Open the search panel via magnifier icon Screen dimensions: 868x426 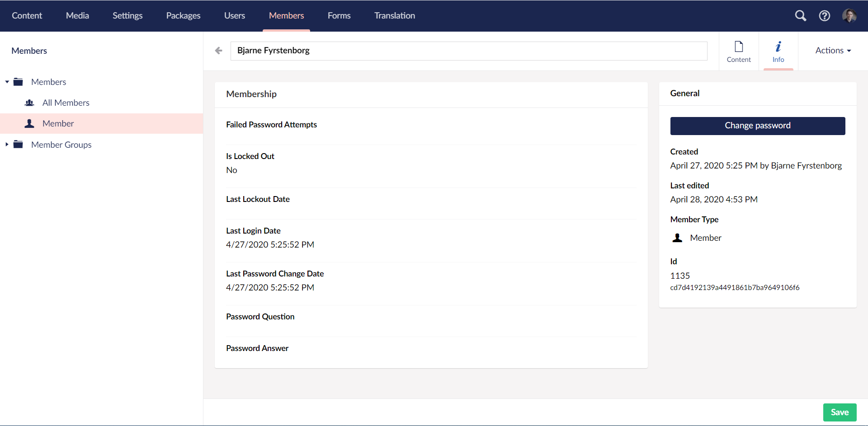[x=801, y=15]
